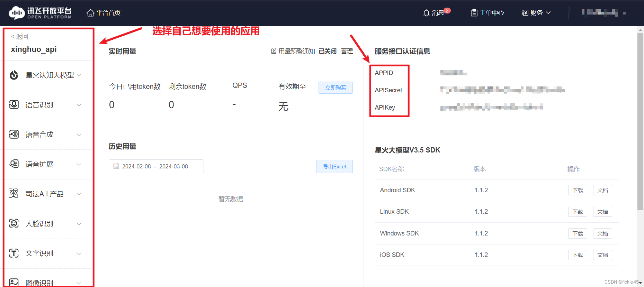Download the Android SDK

pos(578,190)
